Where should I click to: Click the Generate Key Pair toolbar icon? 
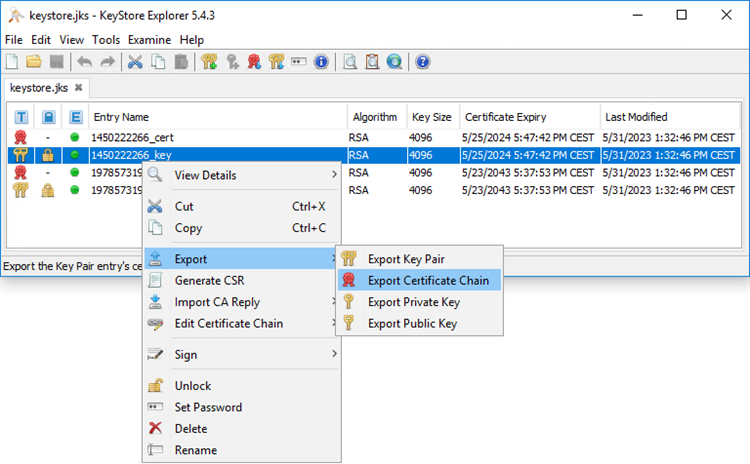point(209,62)
